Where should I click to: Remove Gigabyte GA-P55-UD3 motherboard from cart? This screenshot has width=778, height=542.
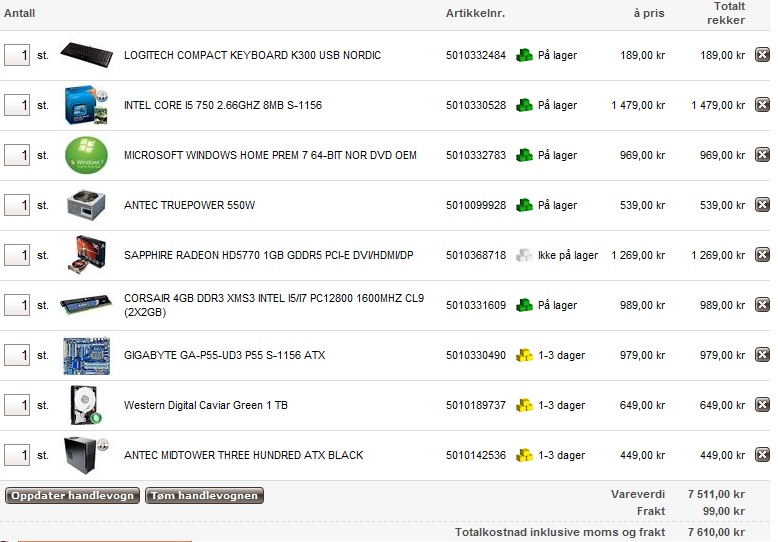(762, 355)
